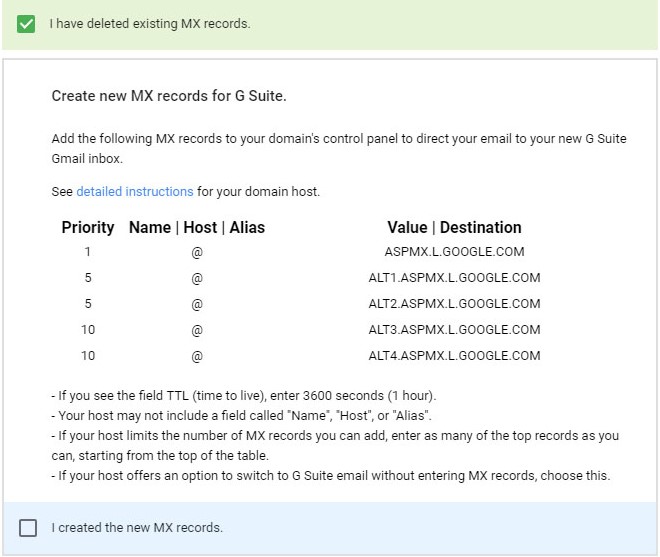Click the ASPMX.L.GOOGLE.COM value

point(454,252)
